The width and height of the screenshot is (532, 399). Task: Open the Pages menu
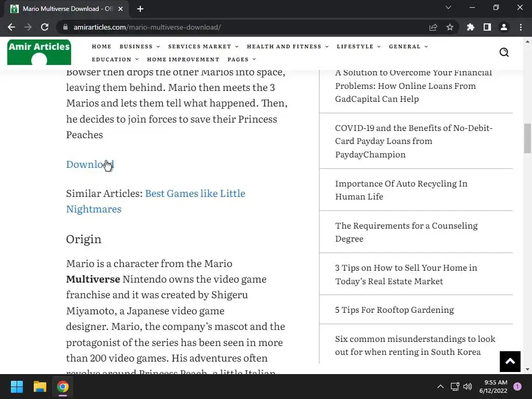[238, 59]
